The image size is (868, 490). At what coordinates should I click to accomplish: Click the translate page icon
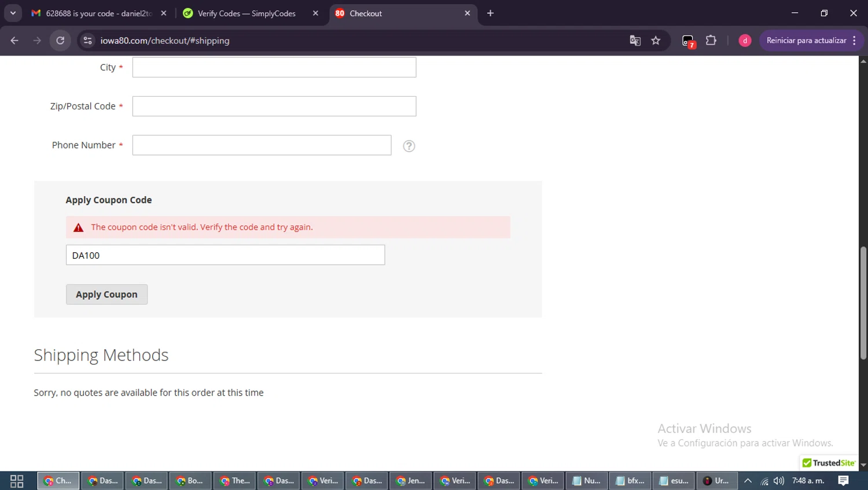635,40
